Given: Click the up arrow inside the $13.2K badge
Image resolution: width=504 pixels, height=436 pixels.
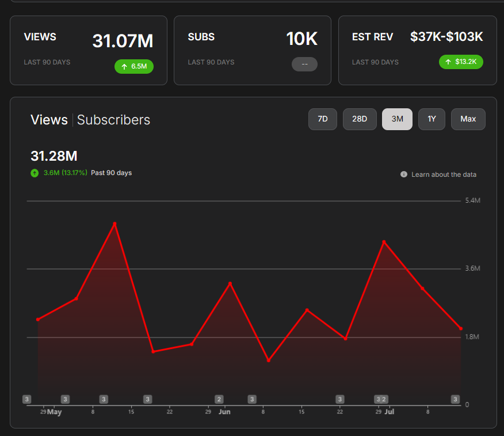Looking at the screenshot, I should pos(448,62).
